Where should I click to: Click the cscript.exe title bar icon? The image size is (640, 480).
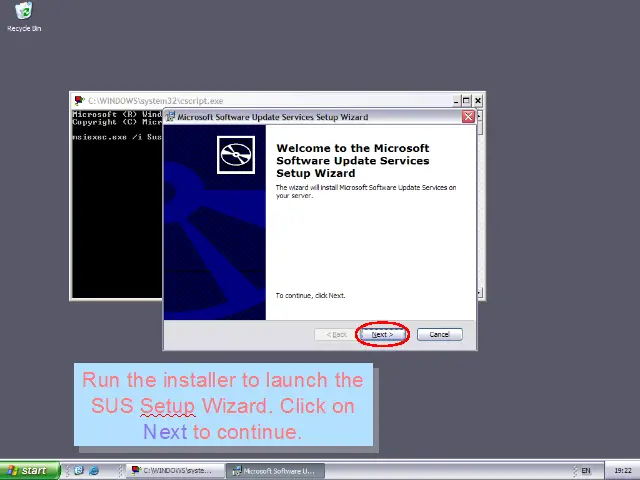click(x=79, y=100)
